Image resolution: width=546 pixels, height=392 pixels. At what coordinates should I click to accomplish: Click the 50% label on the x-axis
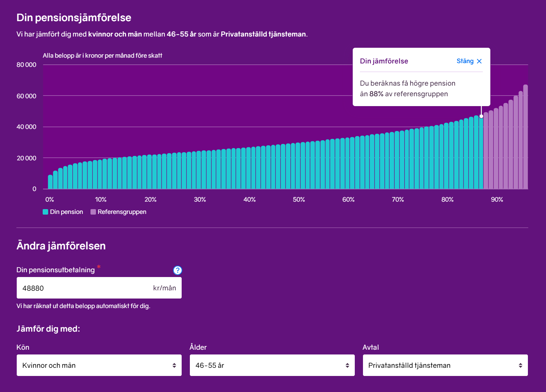(x=299, y=200)
